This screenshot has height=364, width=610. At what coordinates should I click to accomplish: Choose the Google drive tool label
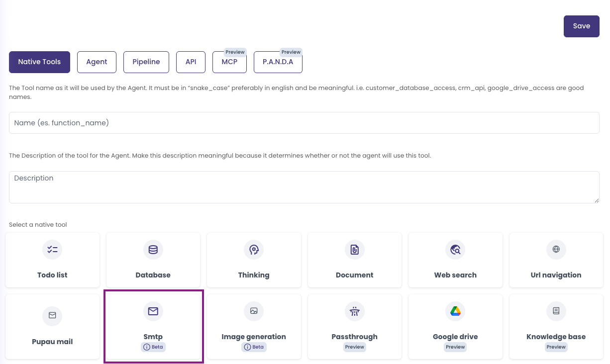click(455, 337)
